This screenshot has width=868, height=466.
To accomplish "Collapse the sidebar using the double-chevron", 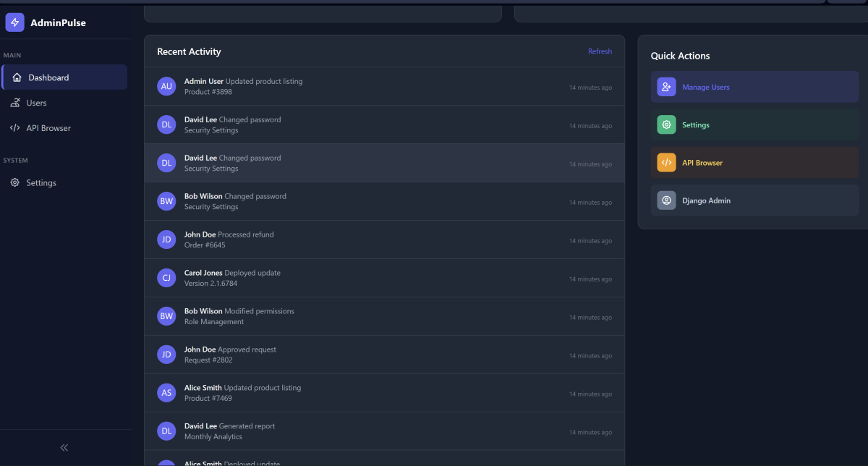I will point(64,447).
